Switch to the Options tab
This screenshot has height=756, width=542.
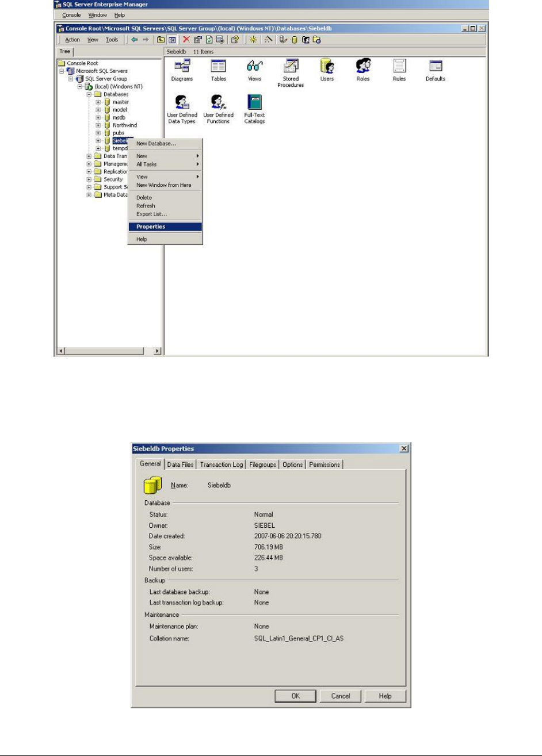point(293,465)
